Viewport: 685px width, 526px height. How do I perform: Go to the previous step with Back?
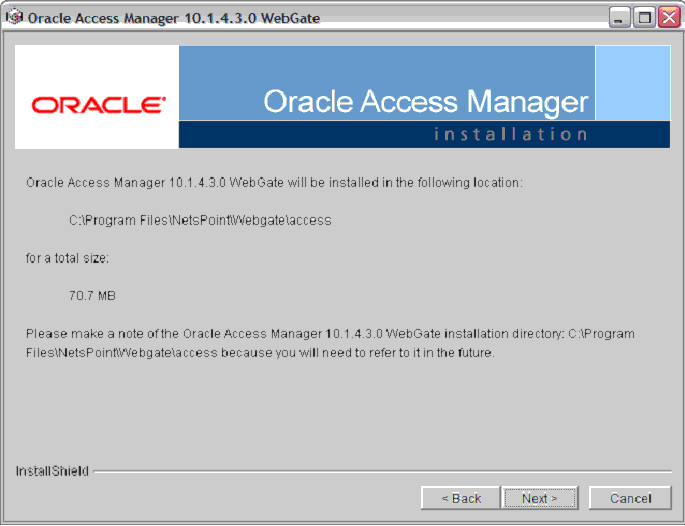pyautogui.click(x=460, y=498)
